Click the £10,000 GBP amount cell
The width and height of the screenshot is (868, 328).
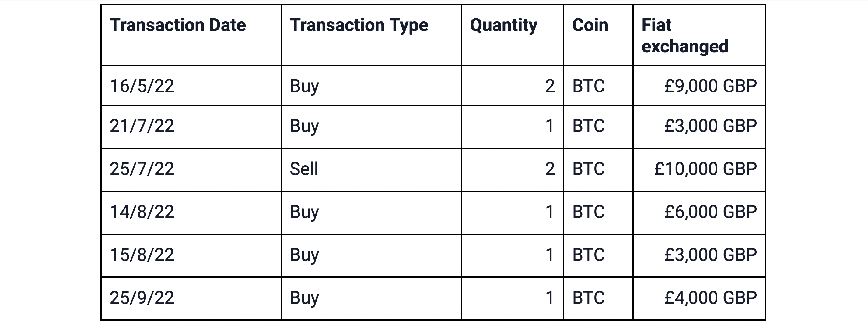click(x=705, y=169)
